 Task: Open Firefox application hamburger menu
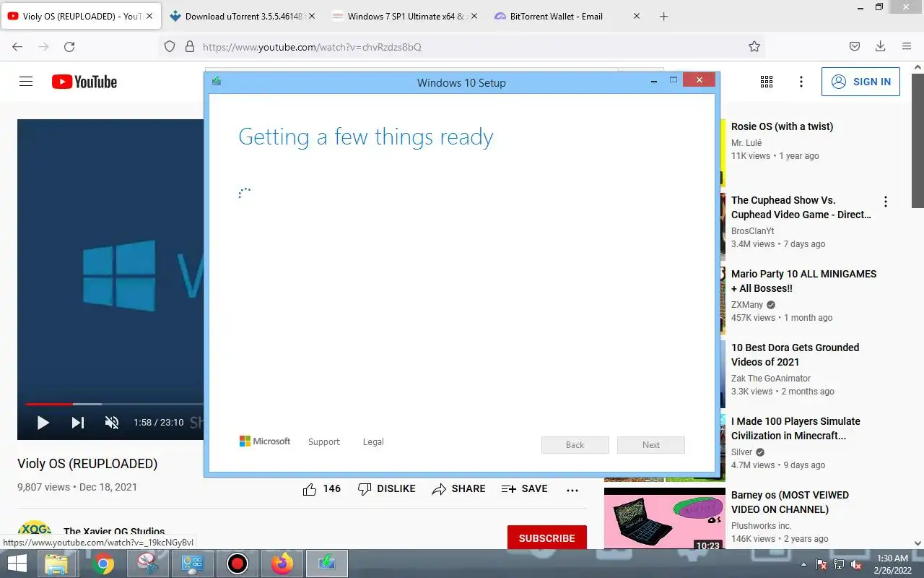point(907,46)
